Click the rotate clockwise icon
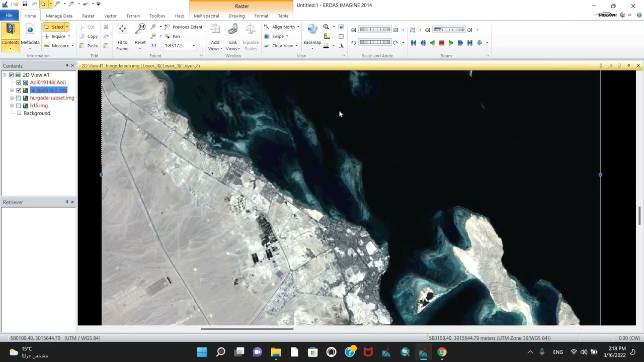Viewport: 644px width, 362px height. tap(395, 43)
